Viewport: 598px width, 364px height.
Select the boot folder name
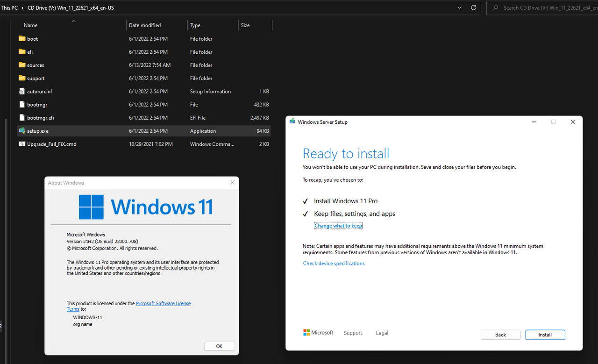tap(32, 39)
